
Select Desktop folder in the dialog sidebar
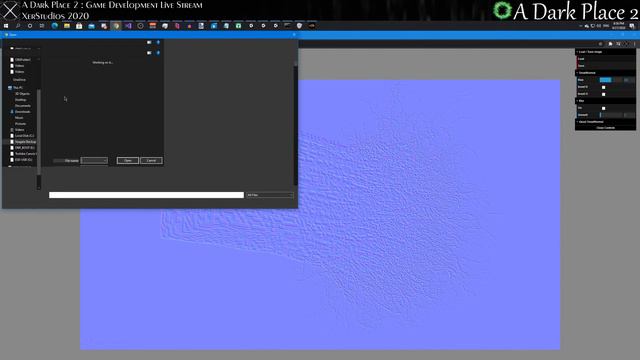pos(20,100)
